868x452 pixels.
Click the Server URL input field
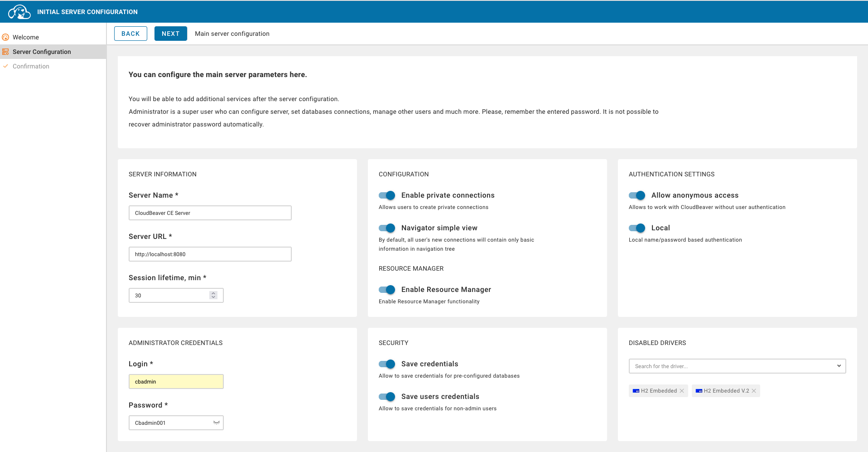coord(210,254)
